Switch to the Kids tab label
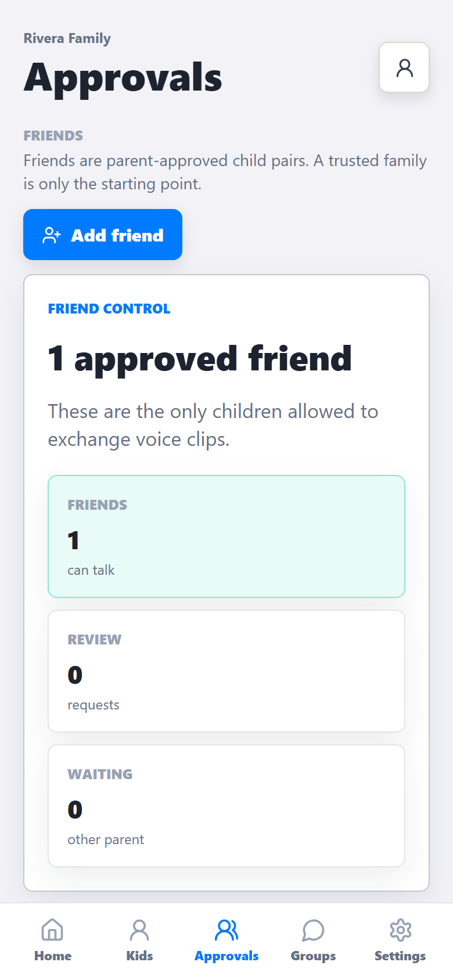This screenshot has height=980, width=453. (139, 956)
